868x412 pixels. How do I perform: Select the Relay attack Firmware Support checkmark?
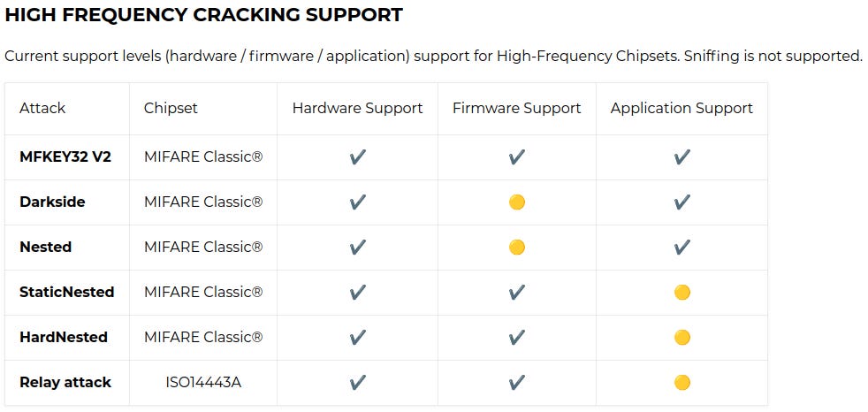517,383
